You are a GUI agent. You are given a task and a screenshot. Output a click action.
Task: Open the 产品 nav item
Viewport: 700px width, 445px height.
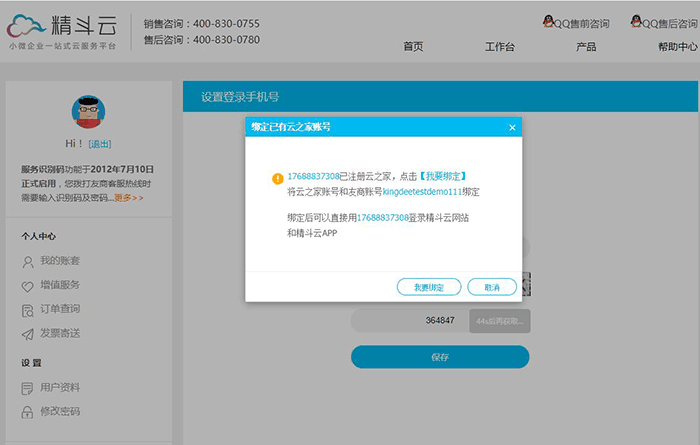(586, 46)
